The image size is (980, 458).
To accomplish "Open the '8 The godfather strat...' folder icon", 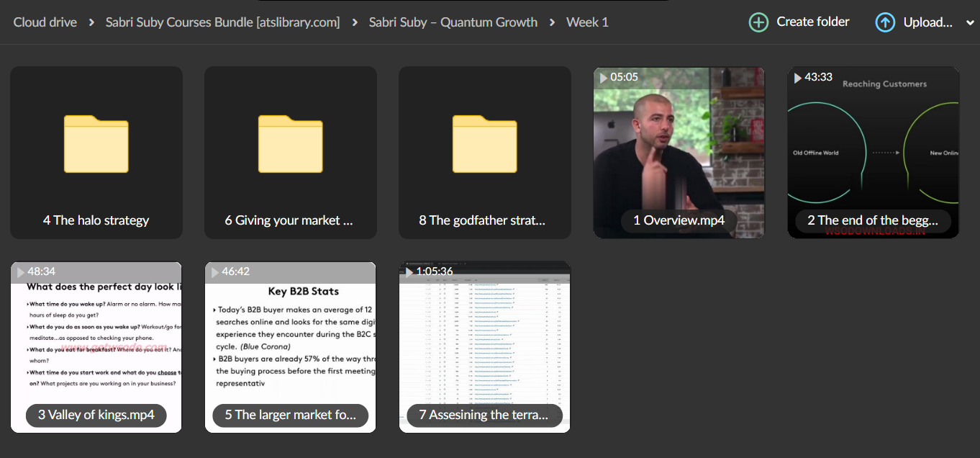I will [x=485, y=144].
